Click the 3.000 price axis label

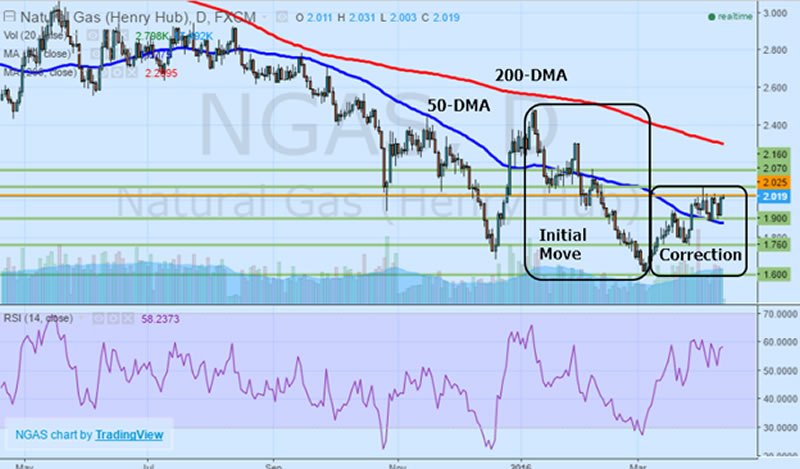(774, 13)
